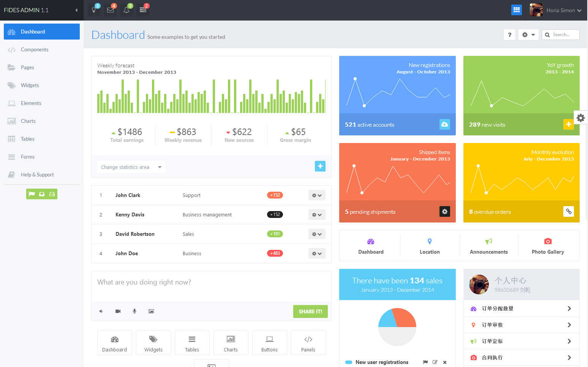Collapse the sidebar using the left arrow
588x367 pixels.
click(x=76, y=10)
